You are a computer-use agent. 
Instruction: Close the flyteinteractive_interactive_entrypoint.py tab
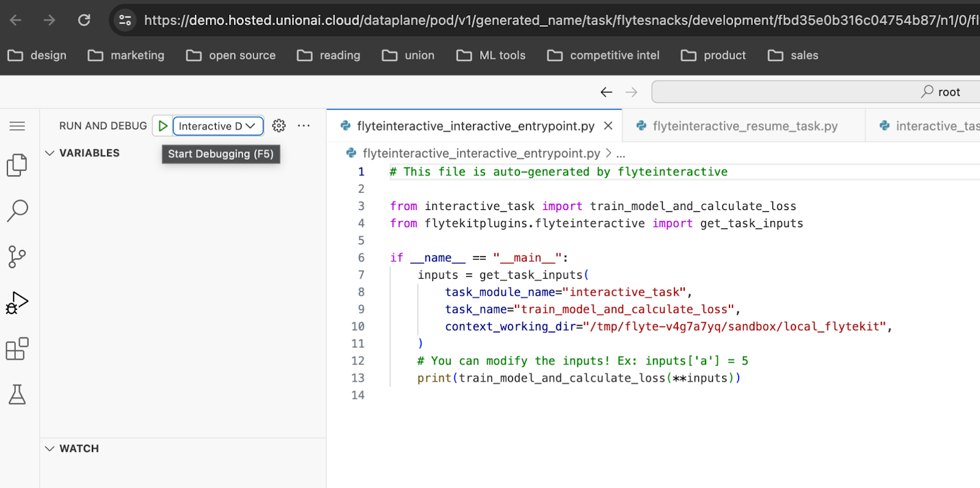tap(608, 126)
